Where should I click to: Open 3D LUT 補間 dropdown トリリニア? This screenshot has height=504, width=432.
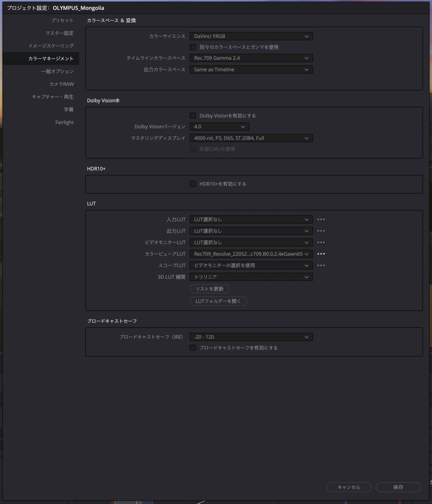251,277
